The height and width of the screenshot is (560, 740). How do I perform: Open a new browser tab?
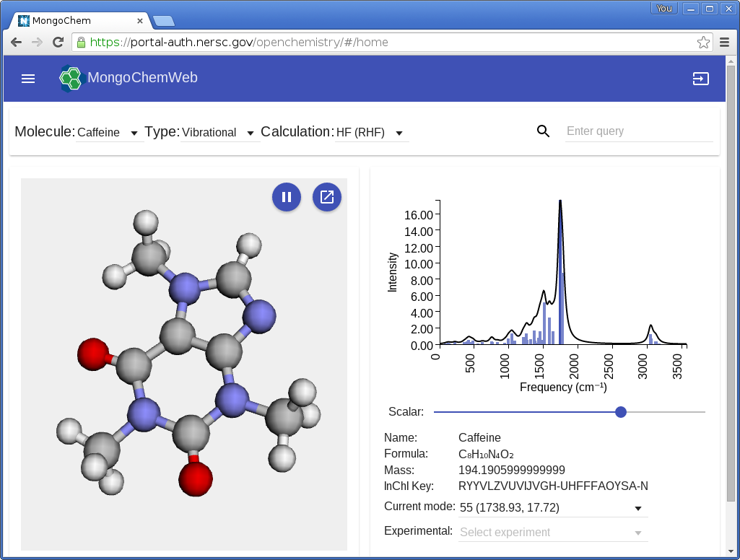pyautogui.click(x=163, y=20)
